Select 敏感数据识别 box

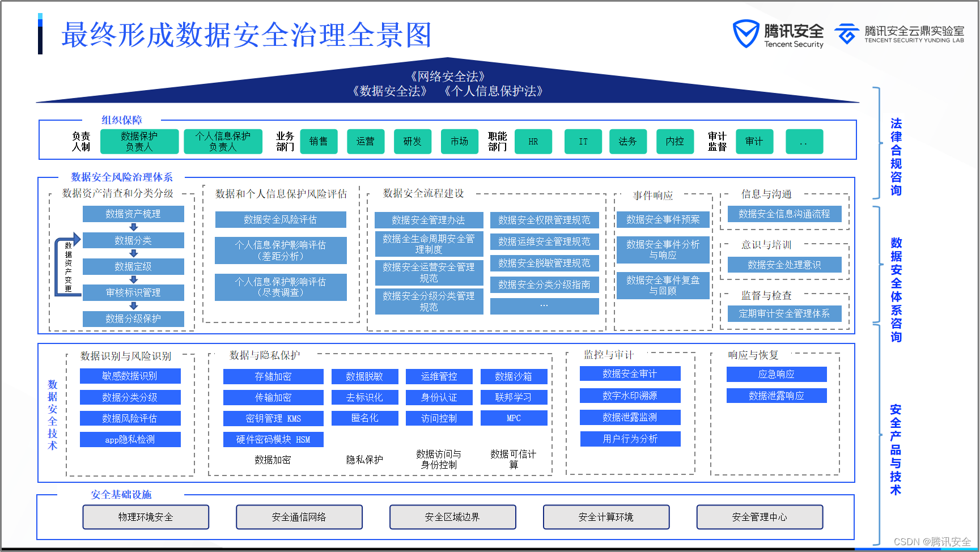(130, 376)
